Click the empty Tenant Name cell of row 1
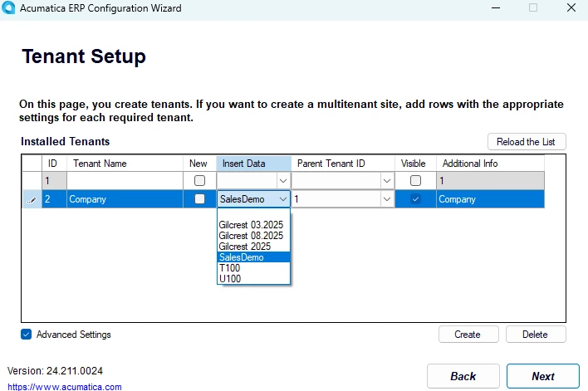 (x=125, y=181)
